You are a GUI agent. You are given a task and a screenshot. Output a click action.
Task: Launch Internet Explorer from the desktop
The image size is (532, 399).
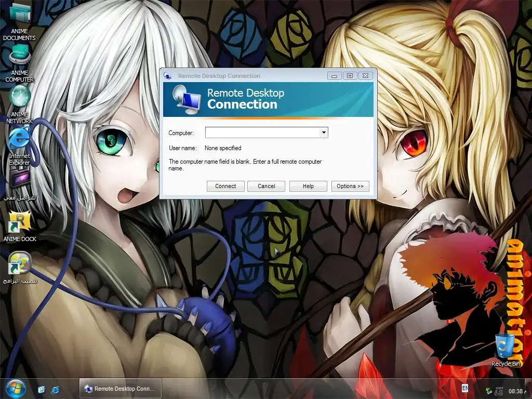[x=19, y=147]
